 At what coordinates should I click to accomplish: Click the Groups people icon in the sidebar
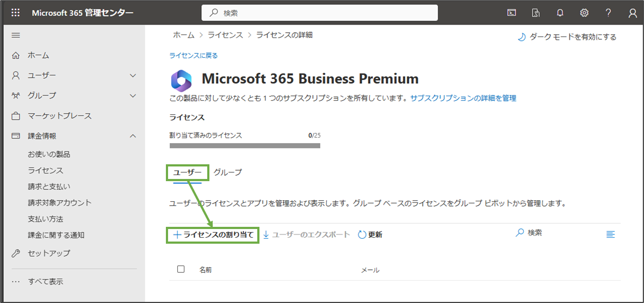pyautogui.click(x=16, y=95)
